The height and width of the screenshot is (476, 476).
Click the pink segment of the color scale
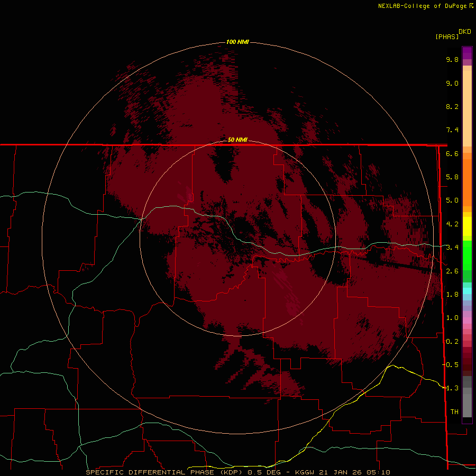[x=467, y=321]
